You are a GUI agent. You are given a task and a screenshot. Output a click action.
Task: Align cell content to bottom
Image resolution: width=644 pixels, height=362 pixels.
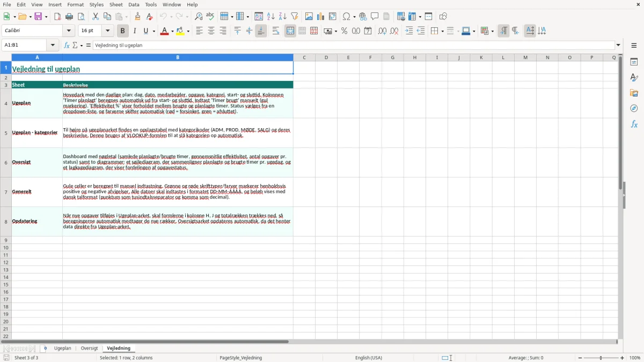coord(261,31)
